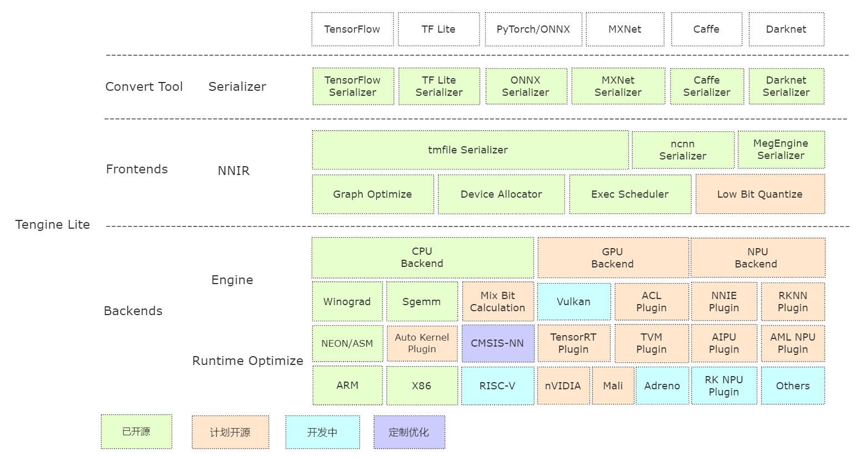Click the green 已开源 legend swatch
Image resolution: width=868 pixels, height=458 pixels.
pyautogui.click(x=136, y=431)
